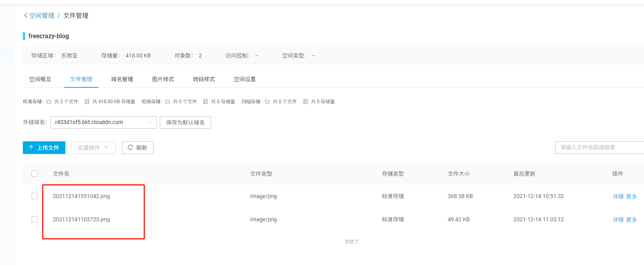
Task: Click the folder icon next to 归档存储
Action: point(267,102)
